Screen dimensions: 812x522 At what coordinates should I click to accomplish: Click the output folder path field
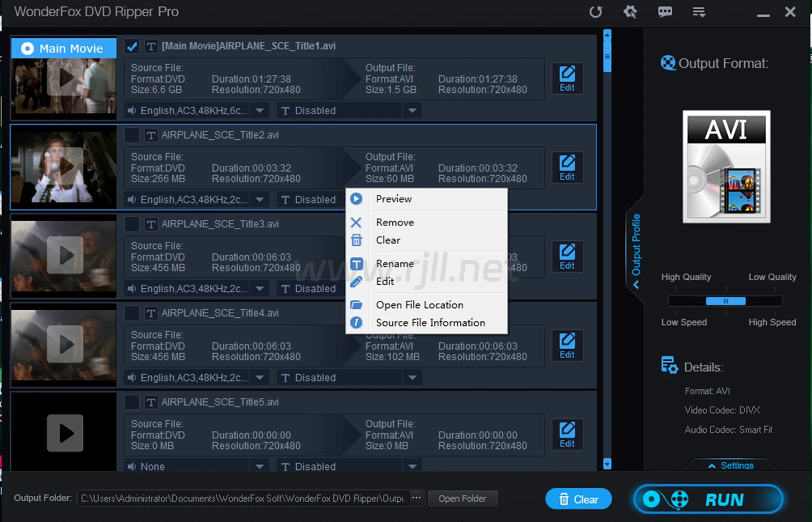point(242,499)
